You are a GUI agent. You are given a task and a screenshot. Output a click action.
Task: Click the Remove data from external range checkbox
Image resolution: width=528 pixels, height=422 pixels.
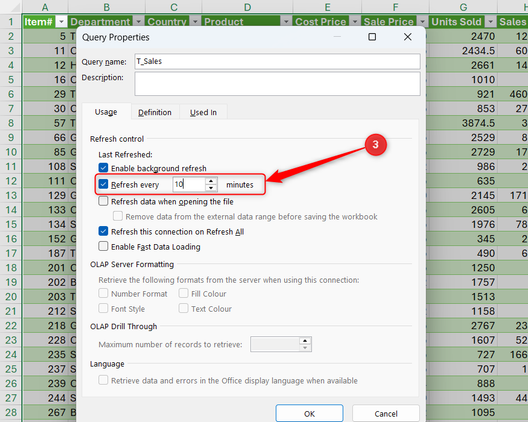118,216
